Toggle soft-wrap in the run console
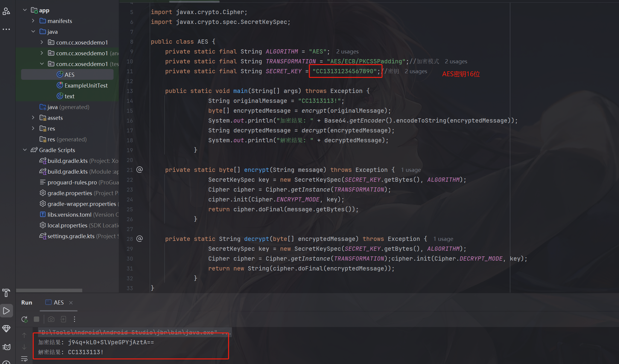Viewport: 619px width, 364px height. [x=24, y=359]
